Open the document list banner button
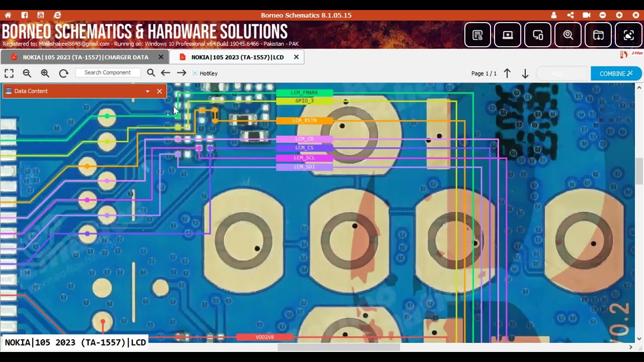Viewport: 644px width, 362px height. point(477,35)
